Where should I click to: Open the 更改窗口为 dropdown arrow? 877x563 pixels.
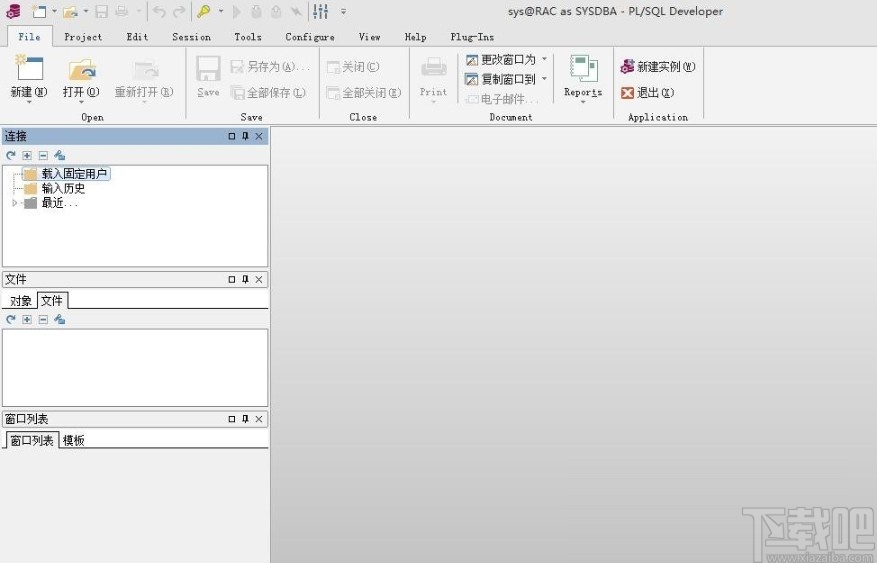(544, 60)
